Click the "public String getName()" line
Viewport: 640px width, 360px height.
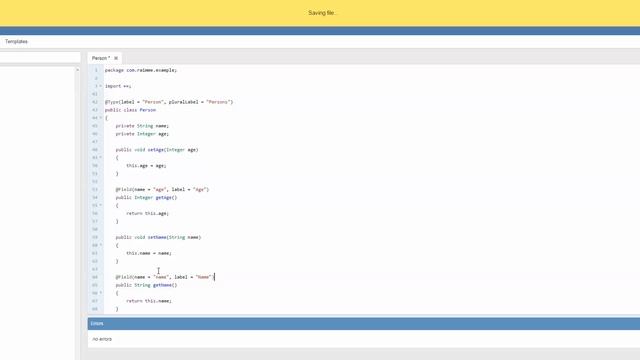pyautogui.click(x=146, y=285)
